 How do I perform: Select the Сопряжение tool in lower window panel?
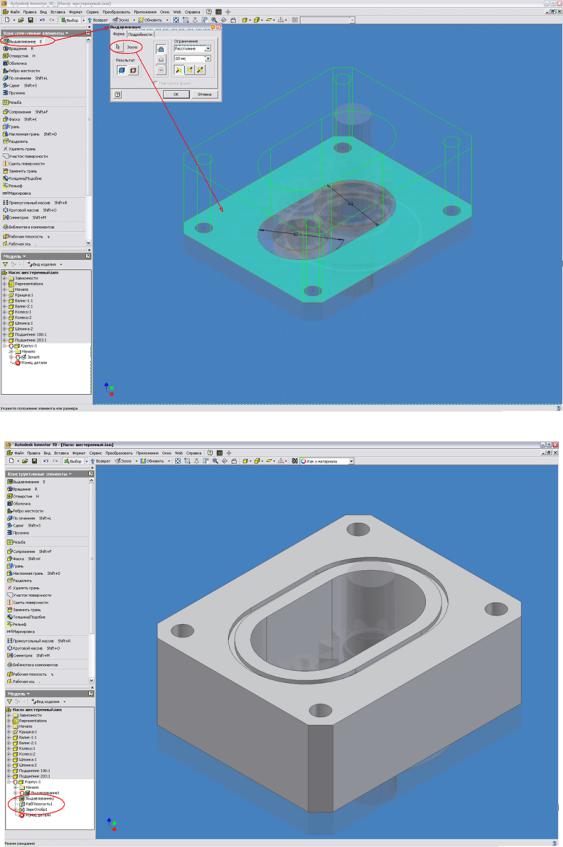[30, 552]
